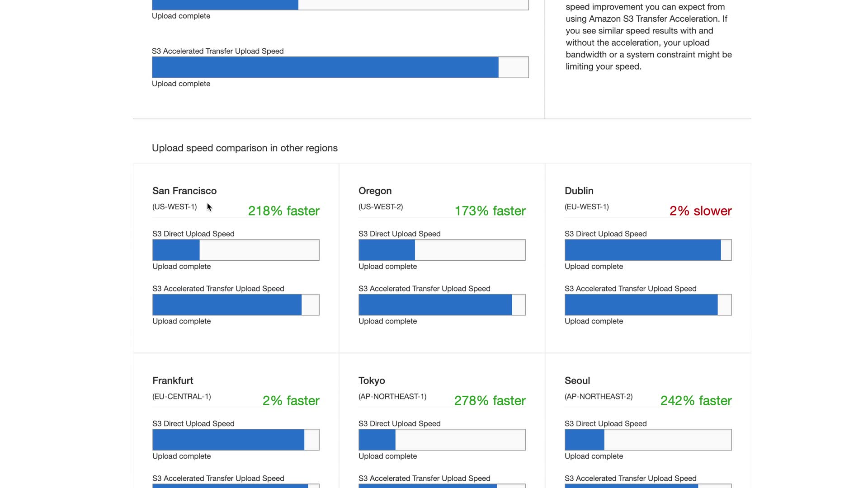Click Dublin Accelerated Transfer progress bar
Viewport: 868px width, 488px height.
[x=648, y=305]
